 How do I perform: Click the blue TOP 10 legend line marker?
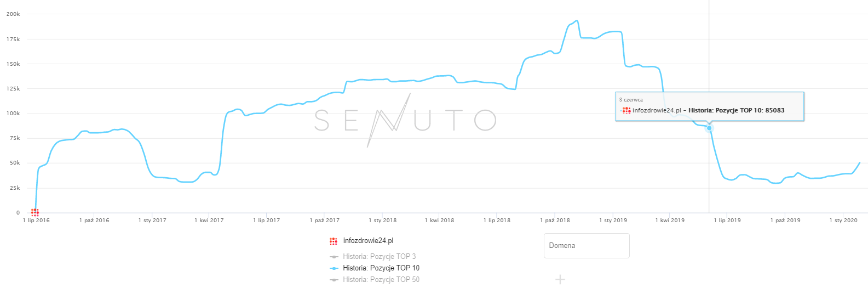[334, 268]
